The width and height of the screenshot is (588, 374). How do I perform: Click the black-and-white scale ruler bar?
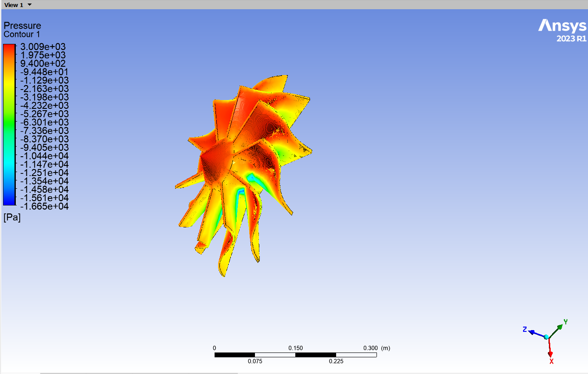[x=295, y=355]
